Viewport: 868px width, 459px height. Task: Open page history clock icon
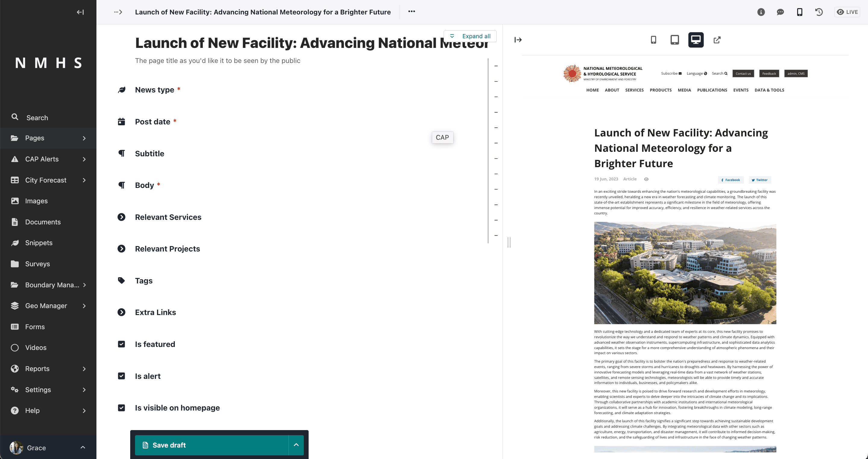tap(819, 12)
